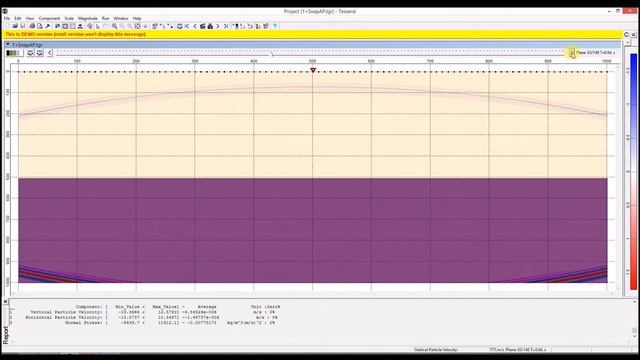Close the yellow demo message banner
Screen dimensions: 640x360
[x=633, y=35]
